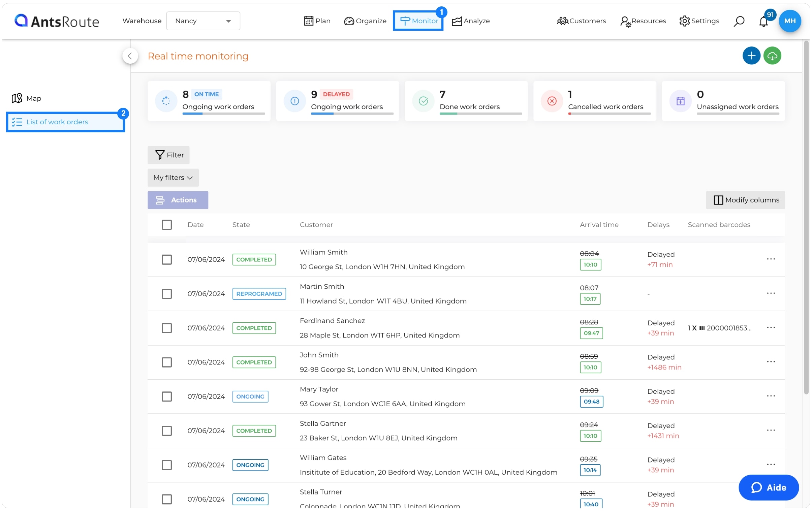Select Mary Taylor work order checkbox
The width and height of the screenshot is (812, 511).
tap(166, 396)
